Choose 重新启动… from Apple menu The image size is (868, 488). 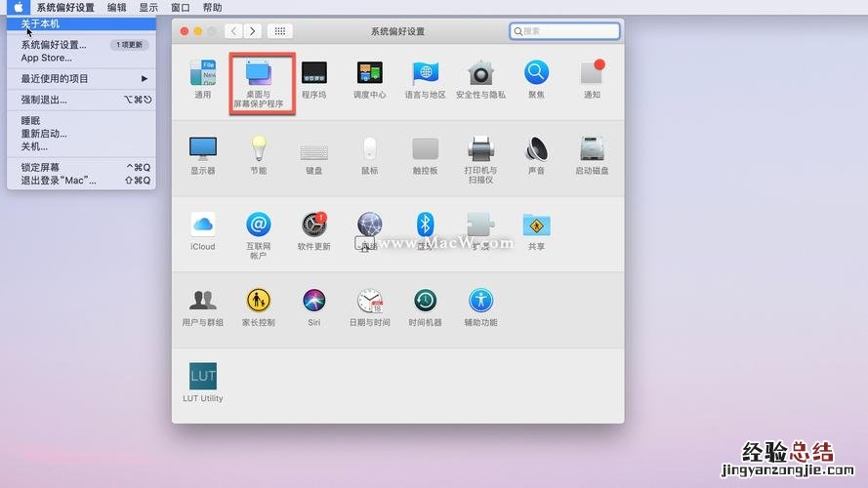(44, 134)
